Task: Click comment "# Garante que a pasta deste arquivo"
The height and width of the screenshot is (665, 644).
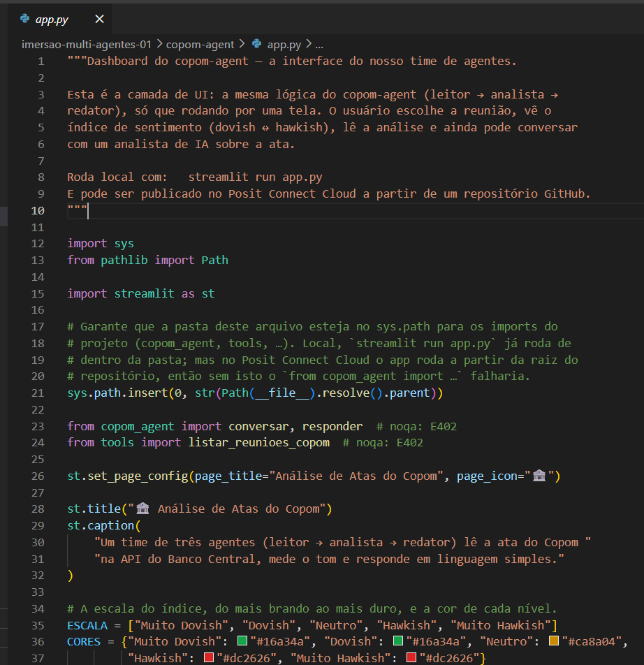Action: pyautogui.click(x=312, y=327)
